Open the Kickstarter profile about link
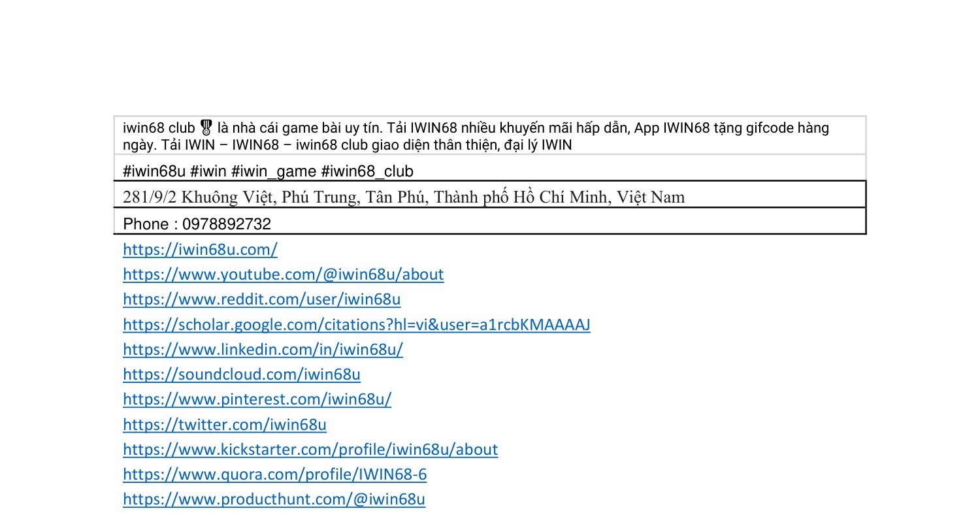This screenshot has height=513, width=980. 310,450
